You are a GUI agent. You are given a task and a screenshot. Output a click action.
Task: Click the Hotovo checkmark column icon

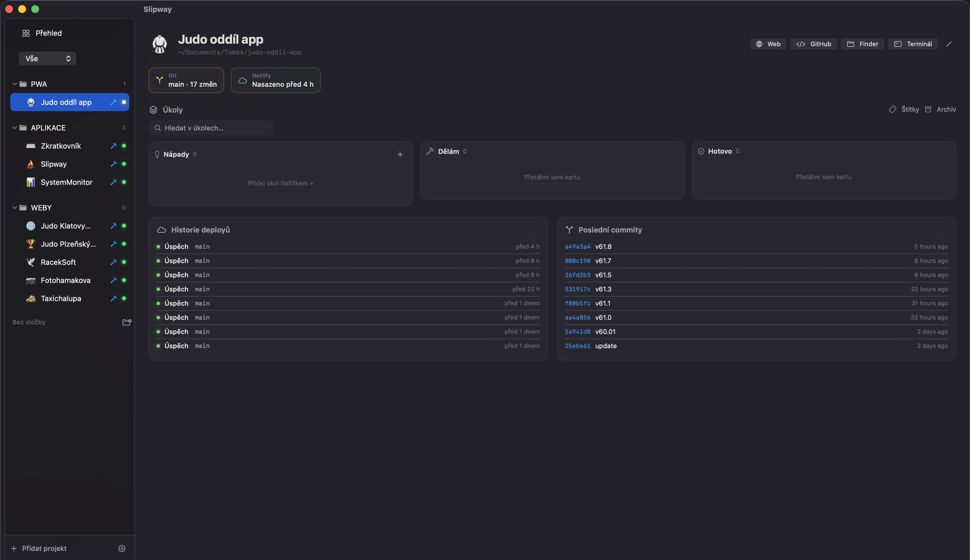(x=701, y=151)
